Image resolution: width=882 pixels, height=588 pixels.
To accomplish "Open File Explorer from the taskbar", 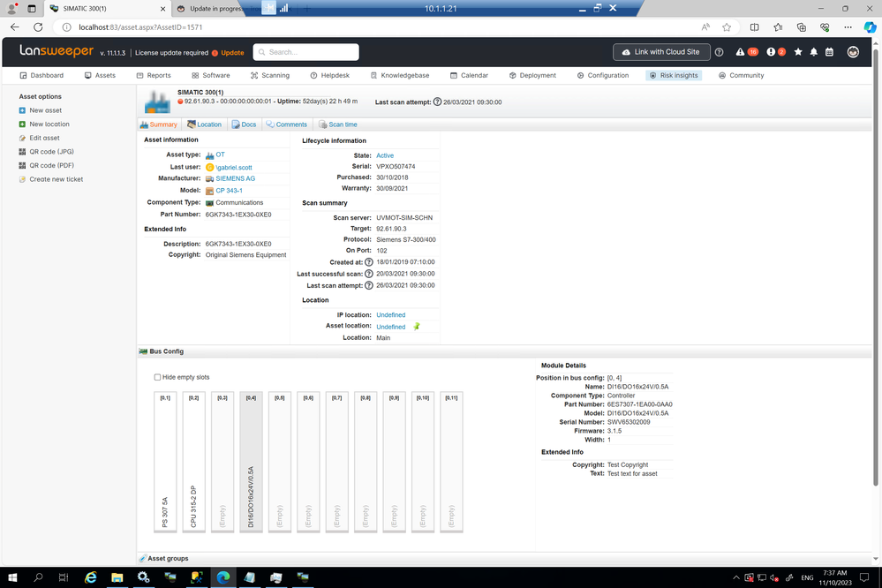I will (117, 577).
